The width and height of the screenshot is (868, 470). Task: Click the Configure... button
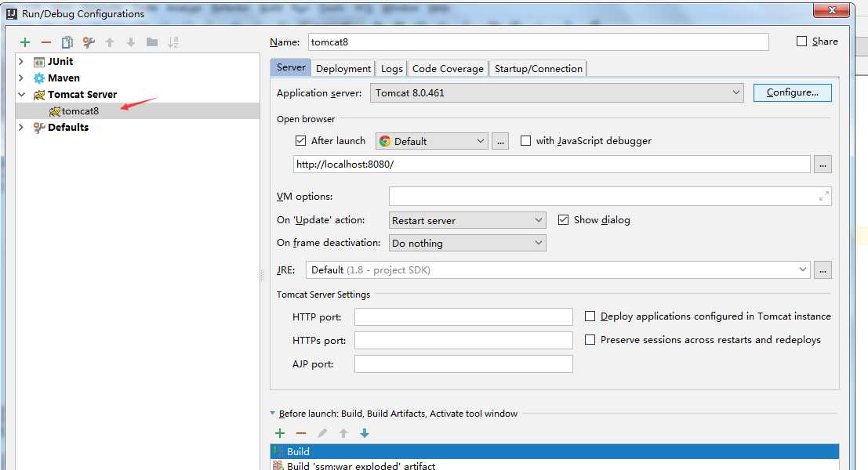point(792,92)
